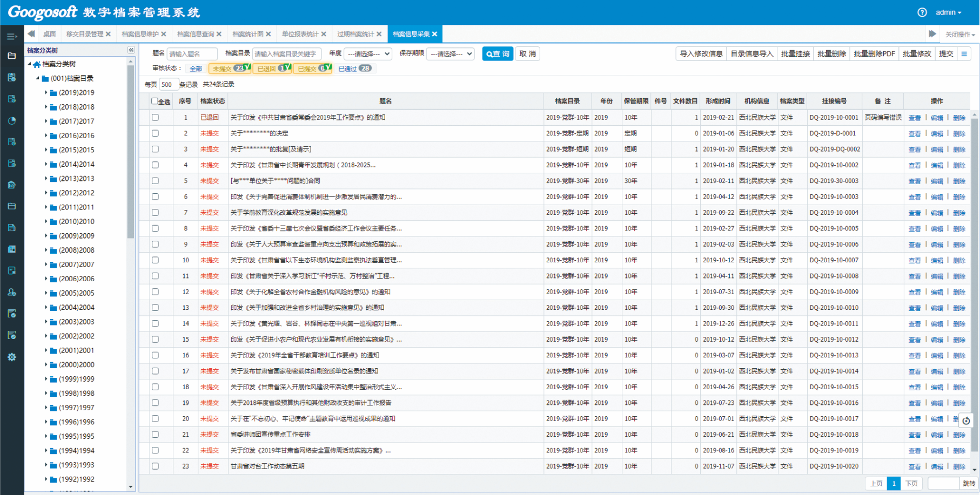Toggle the 未提交 23 status filter

(230, 69)
